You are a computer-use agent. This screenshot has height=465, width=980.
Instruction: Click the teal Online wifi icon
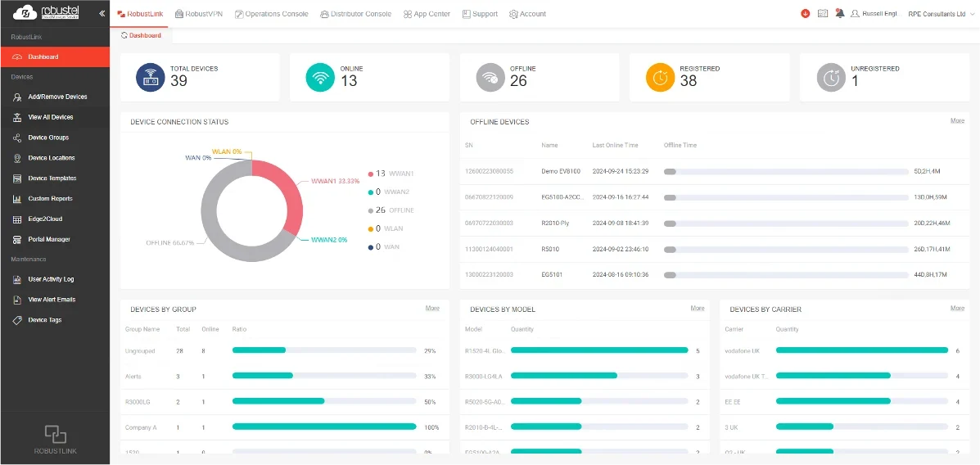pyautogui.click(x=321, y=78)
